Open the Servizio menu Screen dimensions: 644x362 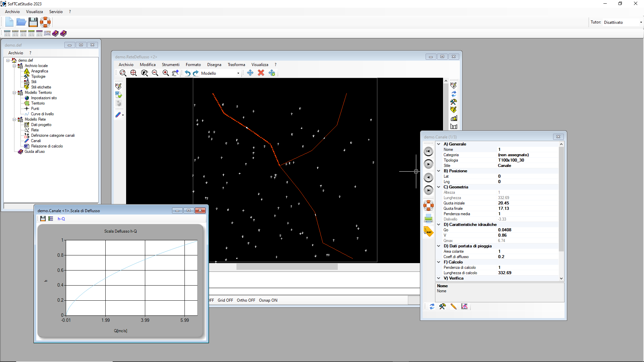point(56,12)
